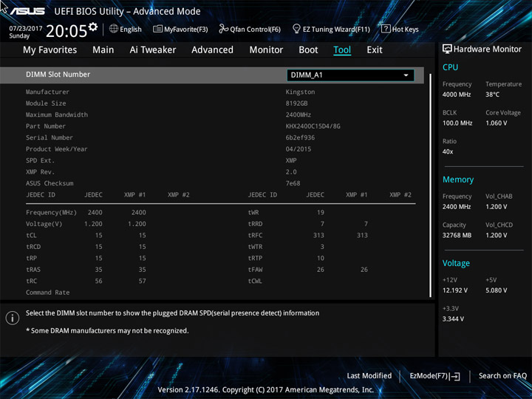532x399 pixels.
Task: Click the settings gear beside the clock
Action: [93, 27]
